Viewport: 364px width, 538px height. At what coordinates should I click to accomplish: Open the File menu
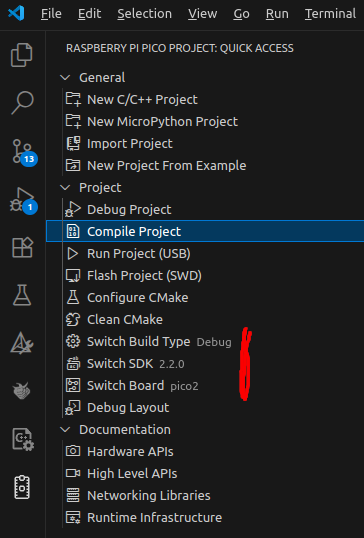[x=51, y=14]
